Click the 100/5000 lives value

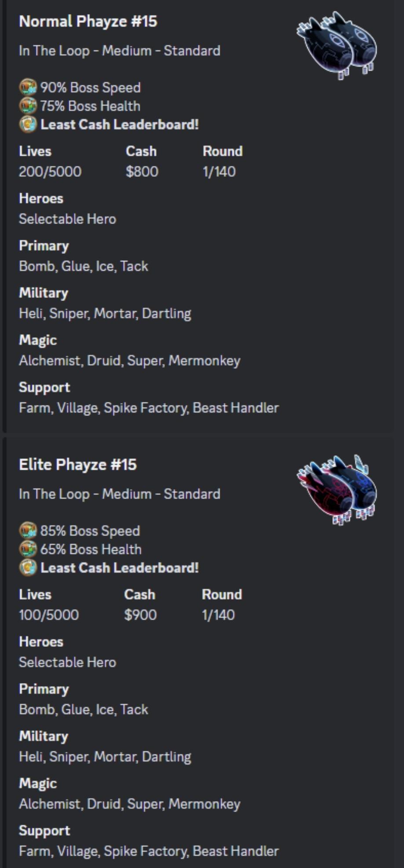[x=49, y=615]
